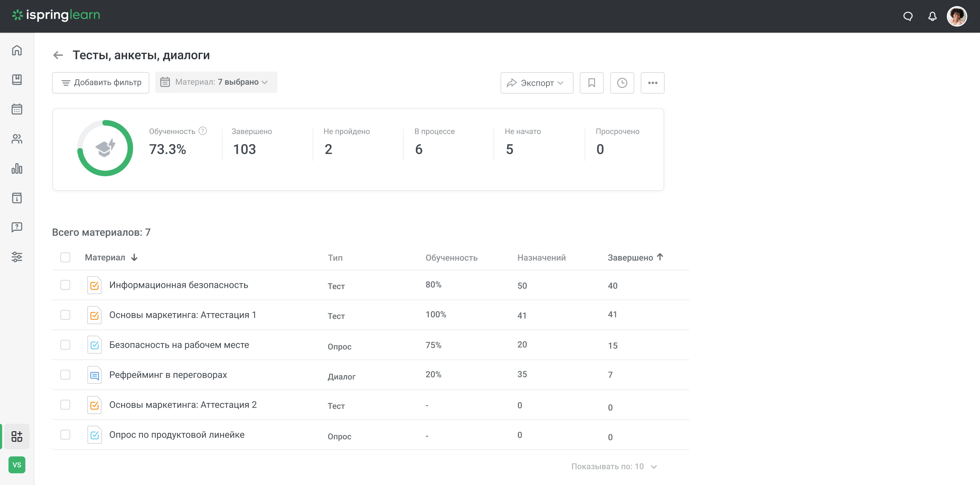Click the notifications bell icon

(932, 16)
